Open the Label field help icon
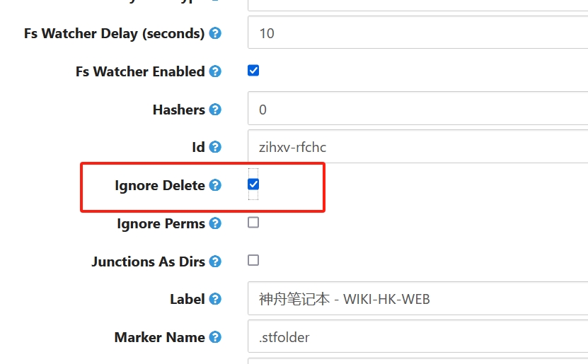This screenshot has width=588, height=364. [x=215, y=299]
